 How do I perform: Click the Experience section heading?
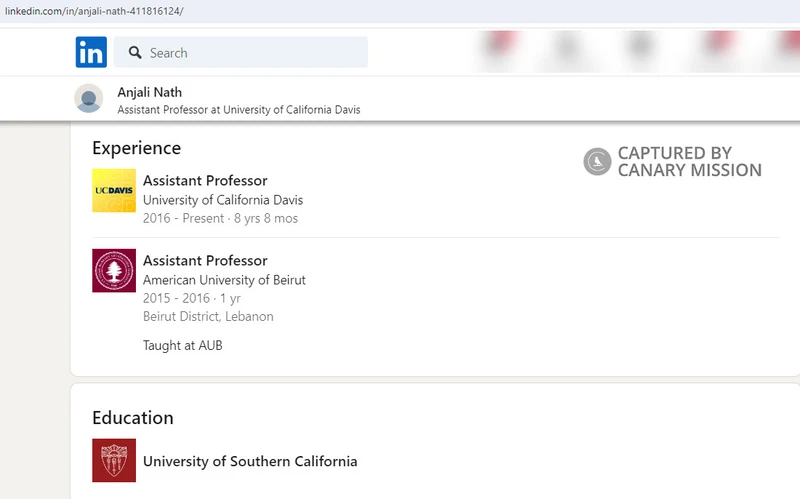tap(137, 148)
